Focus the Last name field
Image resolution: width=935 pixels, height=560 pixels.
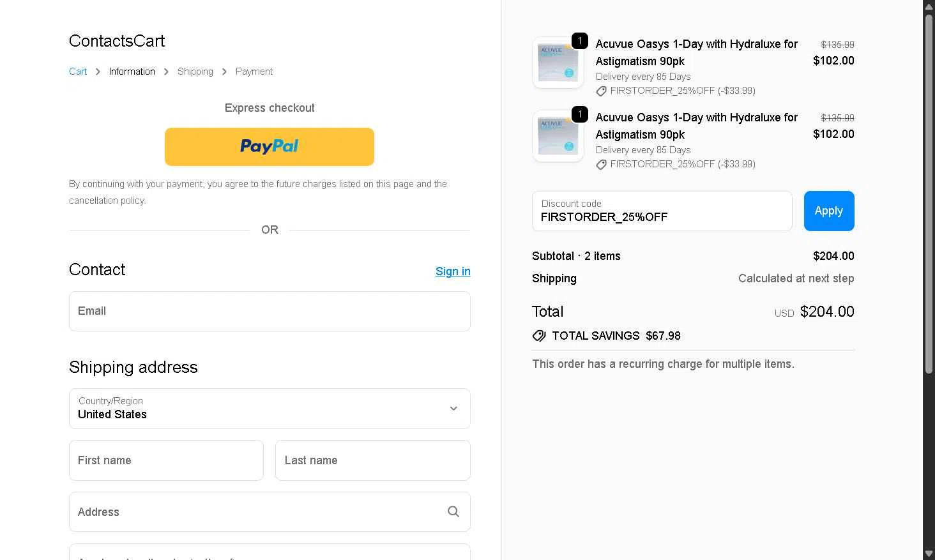[373, 460]
